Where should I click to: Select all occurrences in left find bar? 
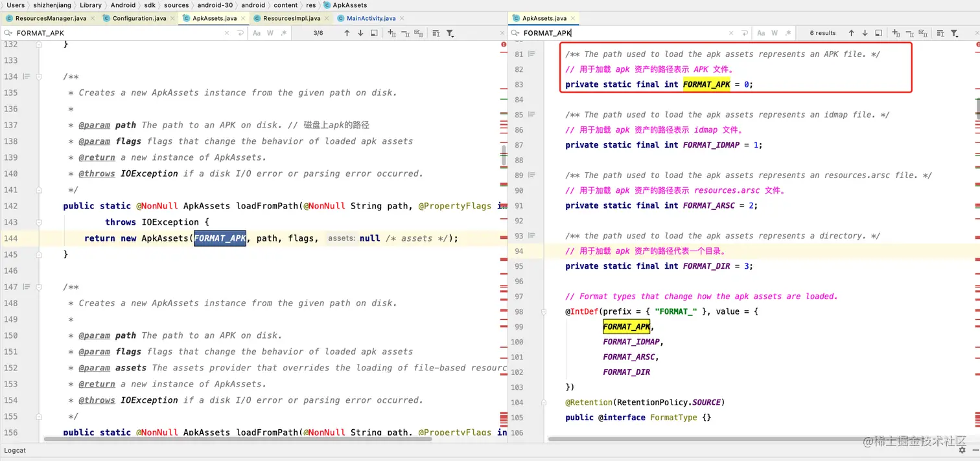[419, 33]
